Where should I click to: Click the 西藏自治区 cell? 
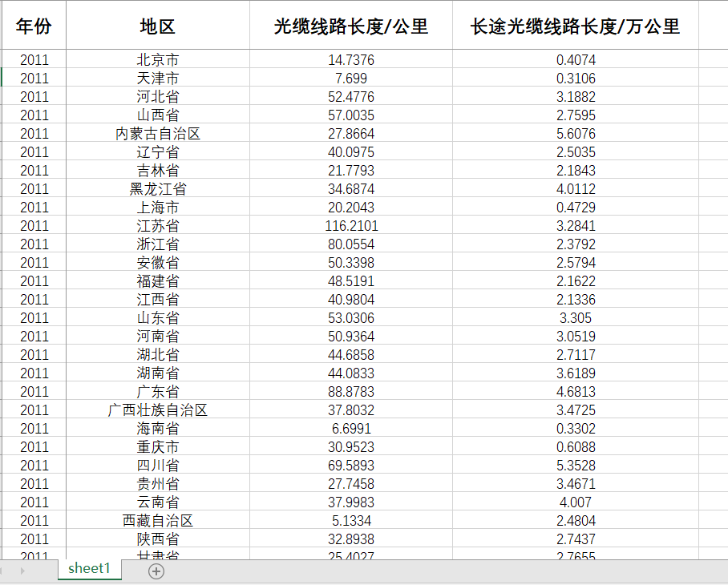(x=158, y=521)
